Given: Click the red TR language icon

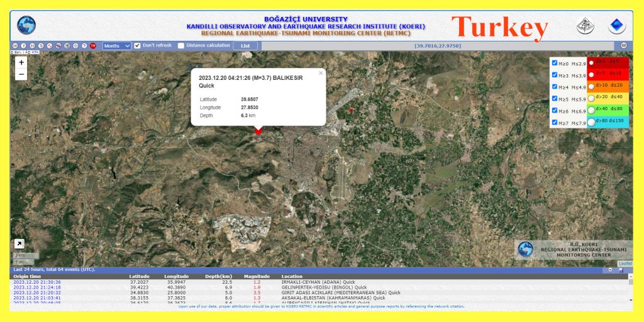Looking at the screenshot, I should 93,46.
